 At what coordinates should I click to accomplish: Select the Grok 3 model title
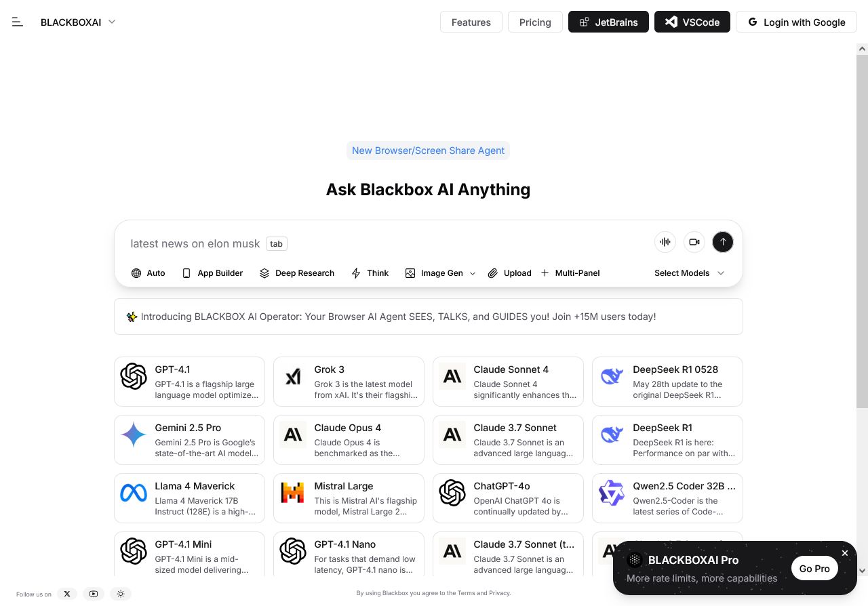tap(329, 369)
